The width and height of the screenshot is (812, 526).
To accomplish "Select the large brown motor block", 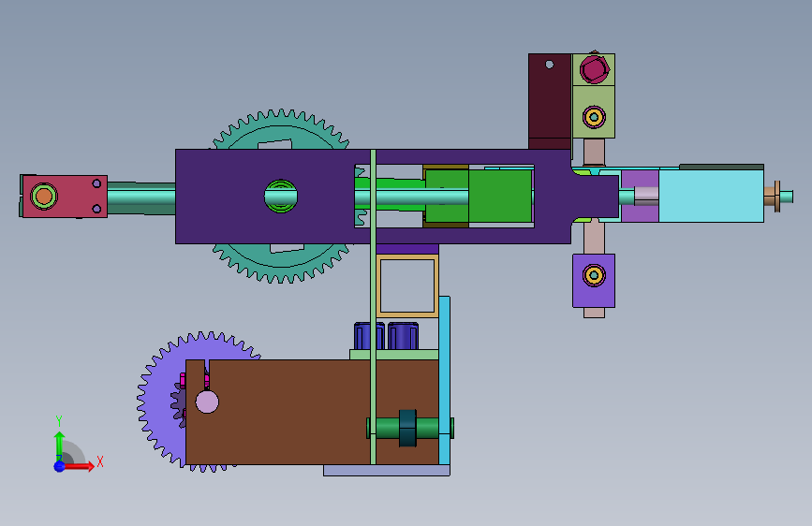I will (290, 412).
